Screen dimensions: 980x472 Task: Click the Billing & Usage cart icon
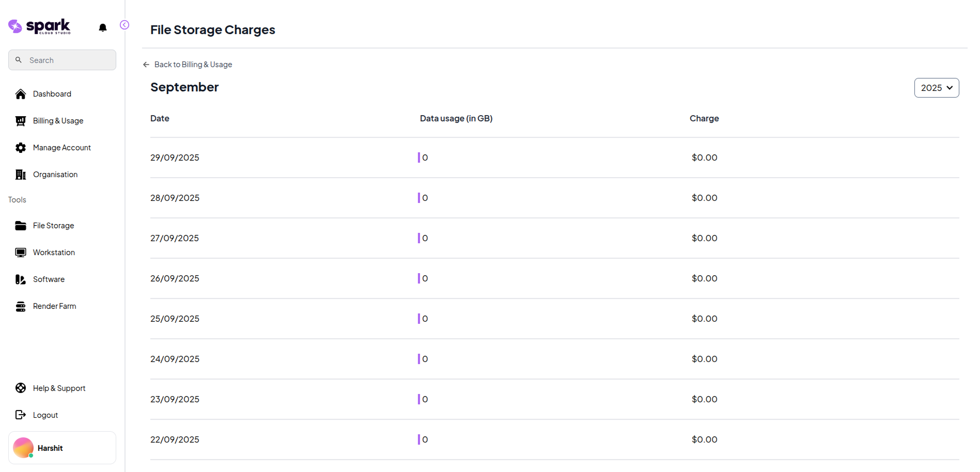coord(21,121)
